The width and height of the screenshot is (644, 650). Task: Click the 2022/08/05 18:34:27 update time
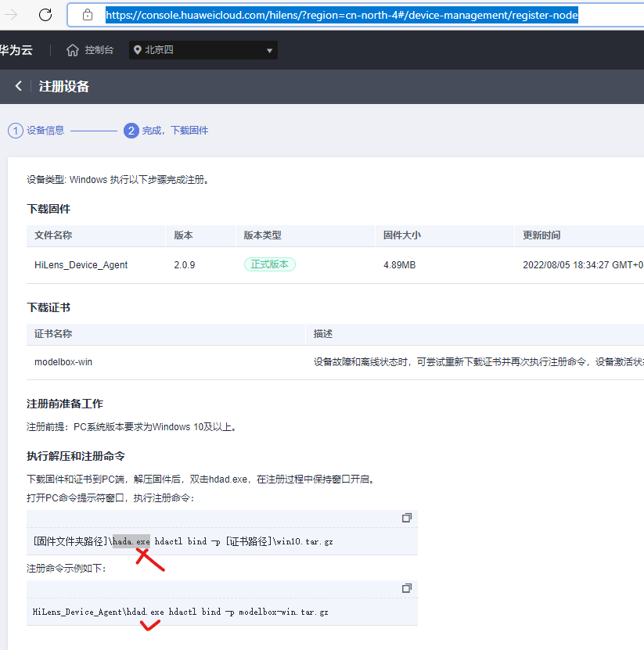point(583,265)
